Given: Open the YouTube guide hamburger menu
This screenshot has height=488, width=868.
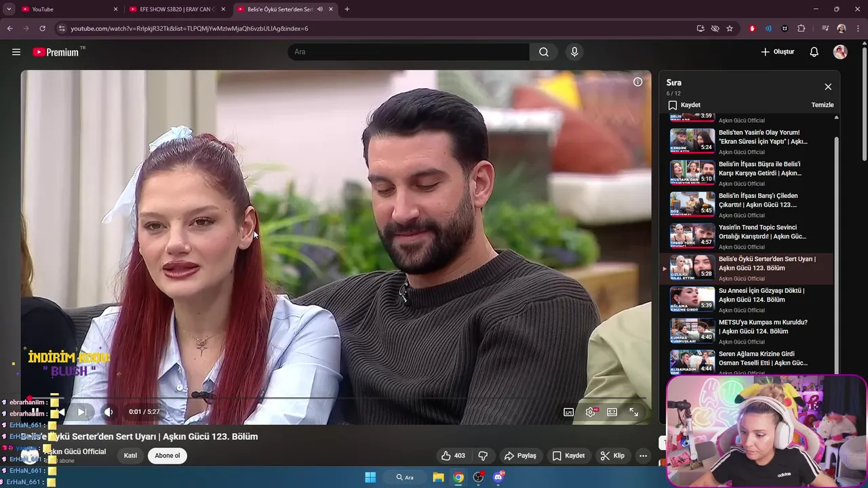Looking at the screenshot, I should click(x=16, y=52).
